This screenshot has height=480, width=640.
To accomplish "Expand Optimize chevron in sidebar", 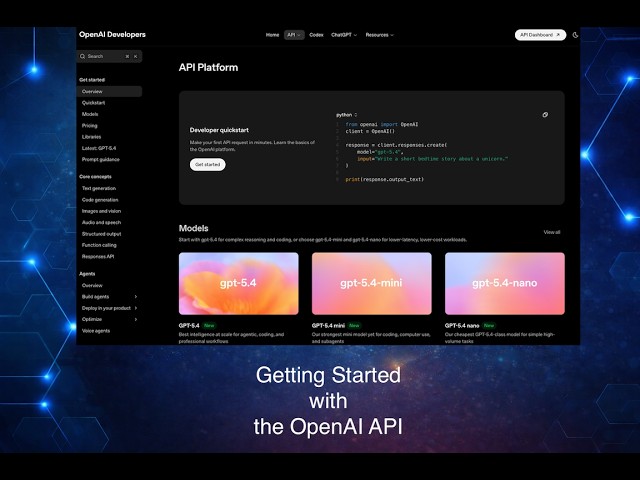I will [x=136, y=319].
